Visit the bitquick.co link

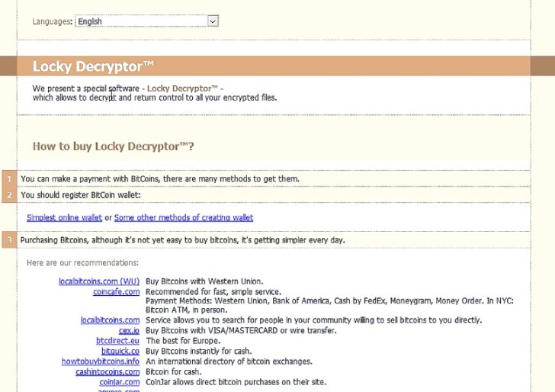(x=120, y=351)
